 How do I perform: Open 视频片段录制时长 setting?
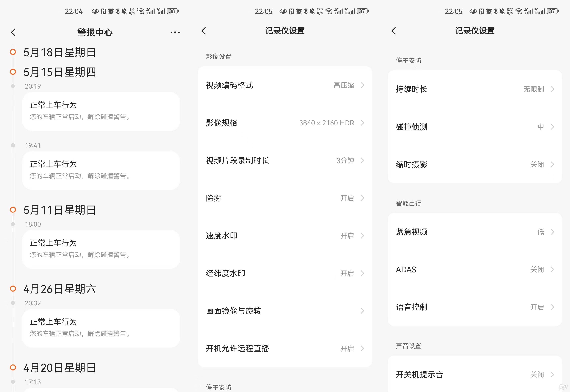tap(285, 160)
